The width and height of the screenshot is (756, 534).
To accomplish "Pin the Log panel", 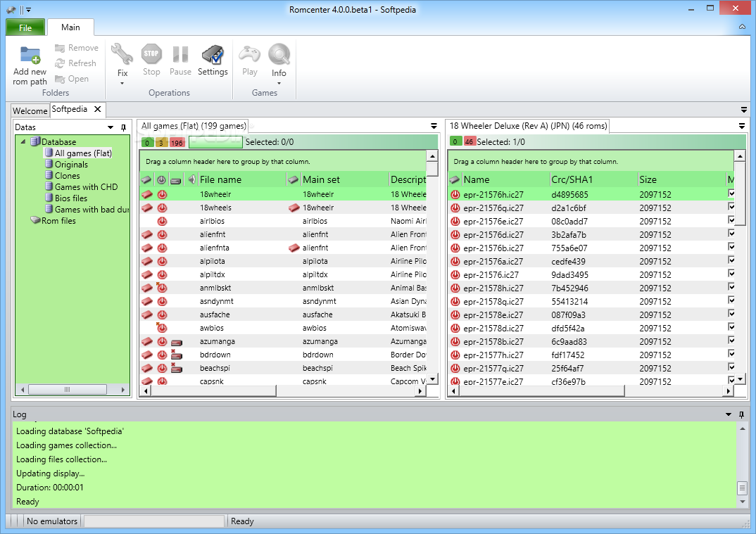I will pyautogui.click(x=741, y=414).
